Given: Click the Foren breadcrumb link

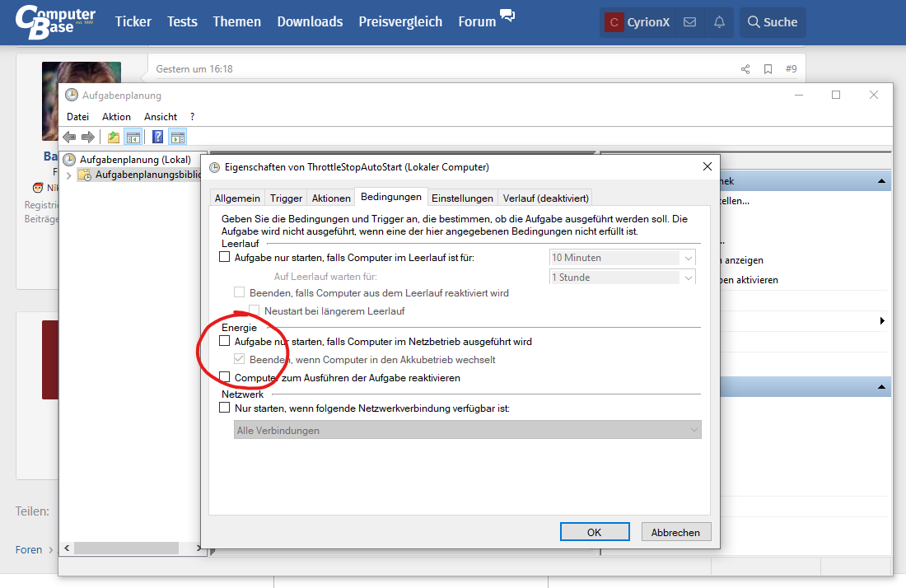Looking at the screenshot, I should tap(29, 549).
